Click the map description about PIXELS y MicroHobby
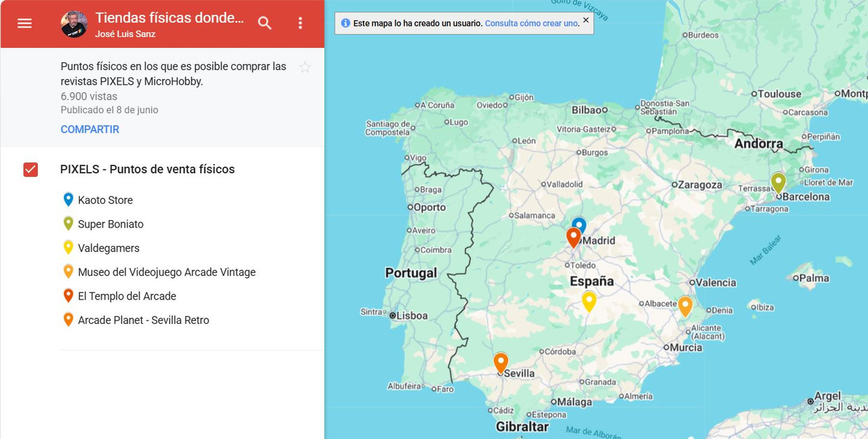The height and width of the screenshot is (439, 868). click(174, 74)
